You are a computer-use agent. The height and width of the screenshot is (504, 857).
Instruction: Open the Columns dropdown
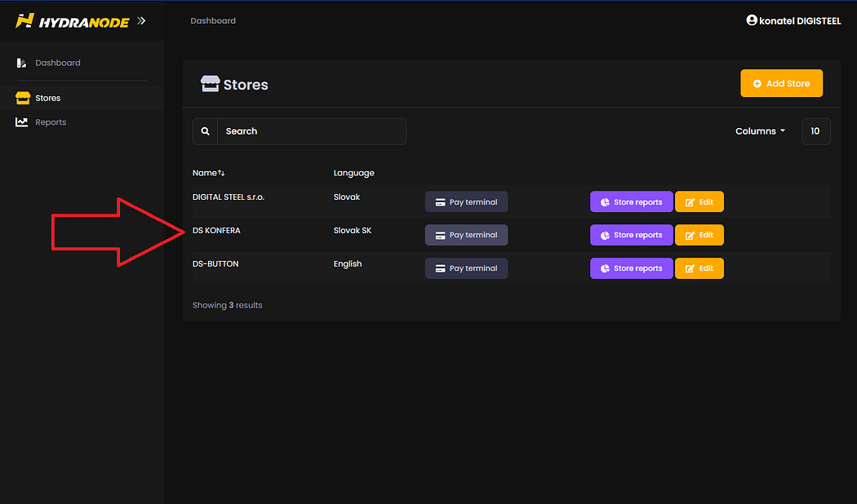(760, 131)
